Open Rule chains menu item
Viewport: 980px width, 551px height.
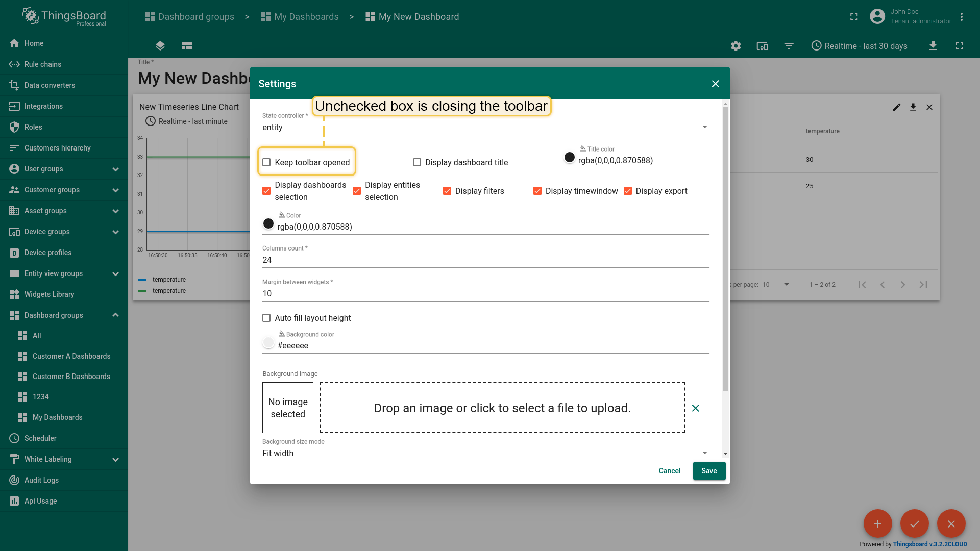[64, 64]
